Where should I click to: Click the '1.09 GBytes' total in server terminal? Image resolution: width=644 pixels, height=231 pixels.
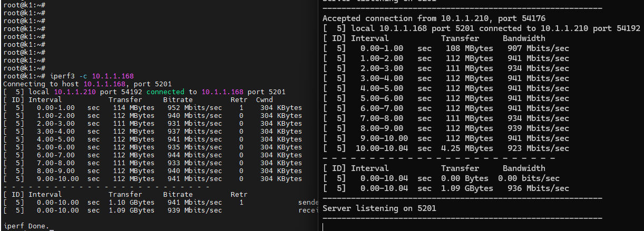click(x=467, y=188)
